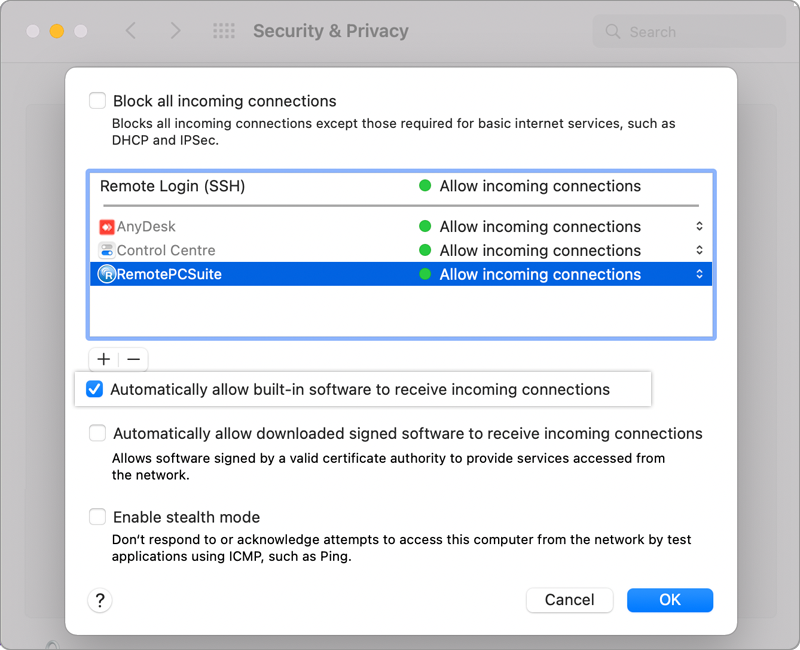Open the connection dropdown for AnyDesk

click(x=700, y=226)
